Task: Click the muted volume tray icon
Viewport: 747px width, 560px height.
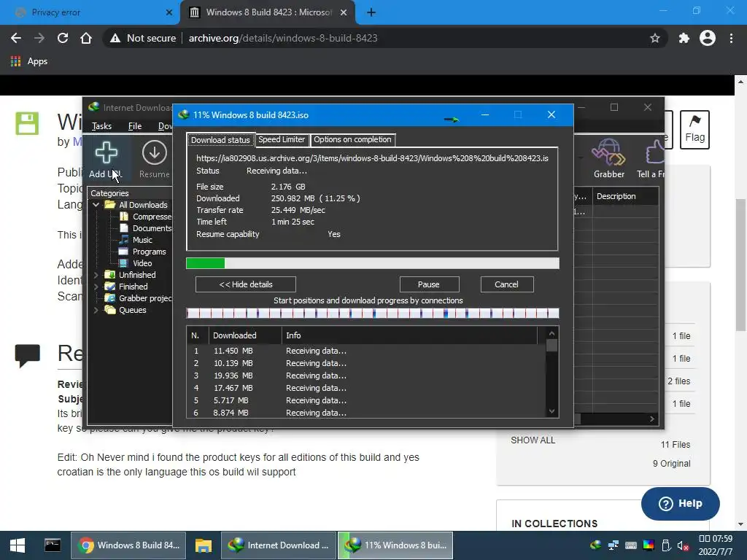Action: (x=683, y=545)
